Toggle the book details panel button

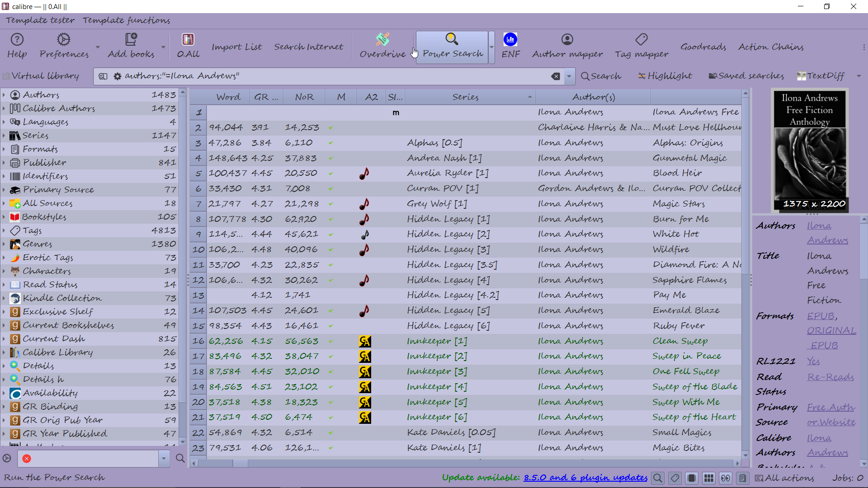click(x=742, y=478)
